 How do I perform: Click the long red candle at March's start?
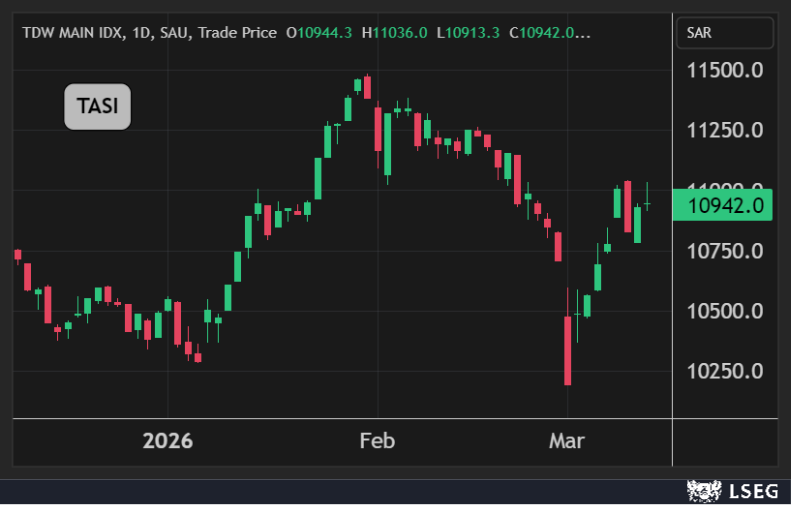point(568,350)
